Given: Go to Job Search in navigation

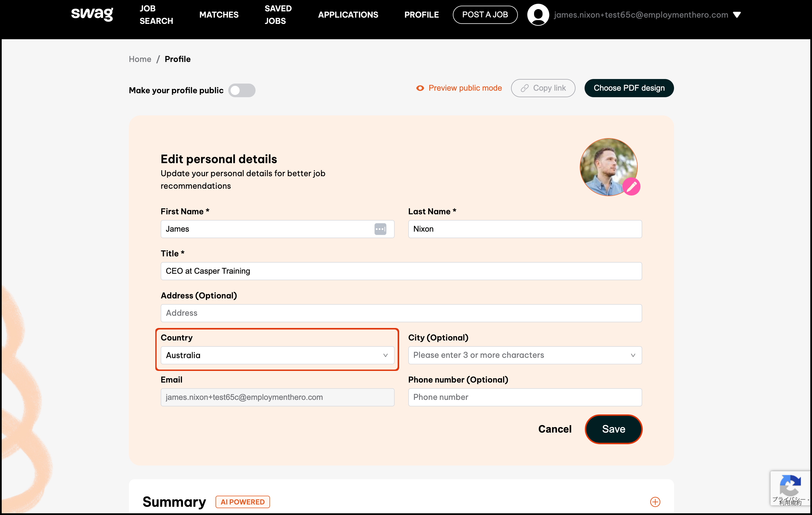Looking at the screenshot, I should tap(156, 15).
